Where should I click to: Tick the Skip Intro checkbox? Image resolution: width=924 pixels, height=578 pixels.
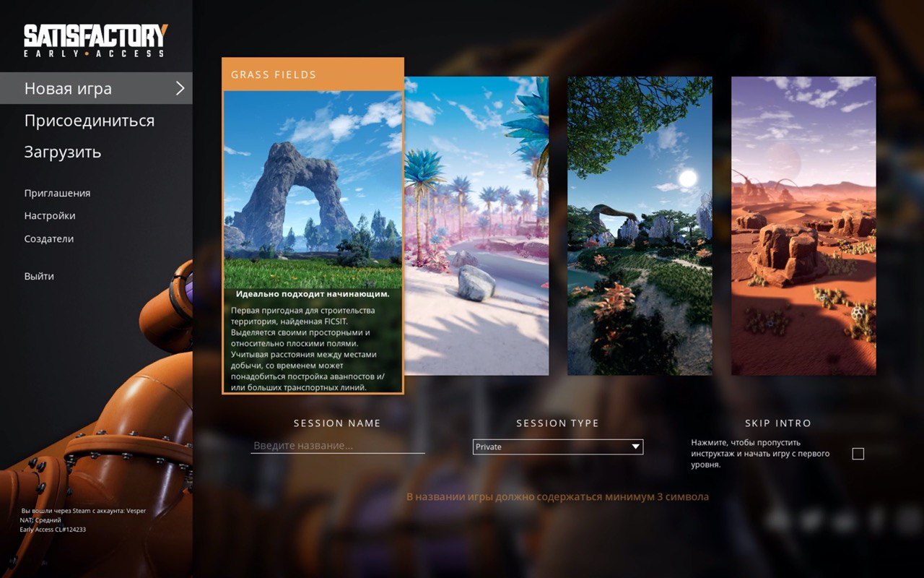[858, 454]
